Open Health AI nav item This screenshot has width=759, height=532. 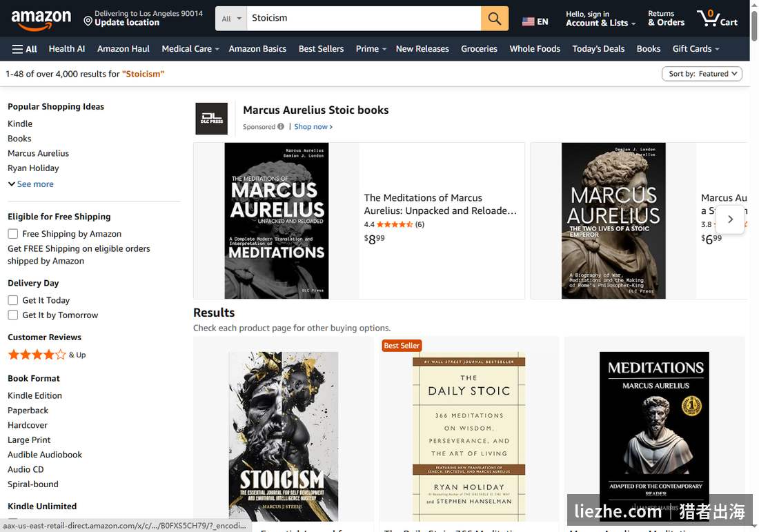[x=67, y=49]
